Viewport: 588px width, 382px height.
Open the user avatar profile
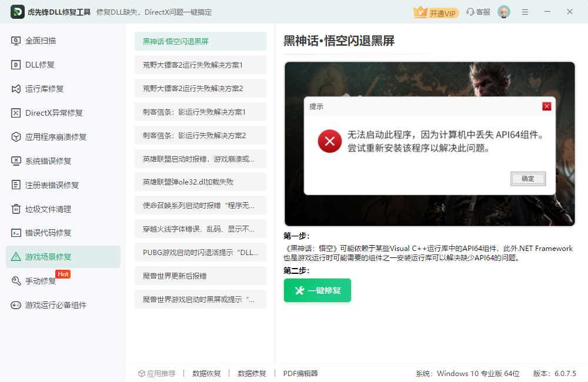click(504, 12)
